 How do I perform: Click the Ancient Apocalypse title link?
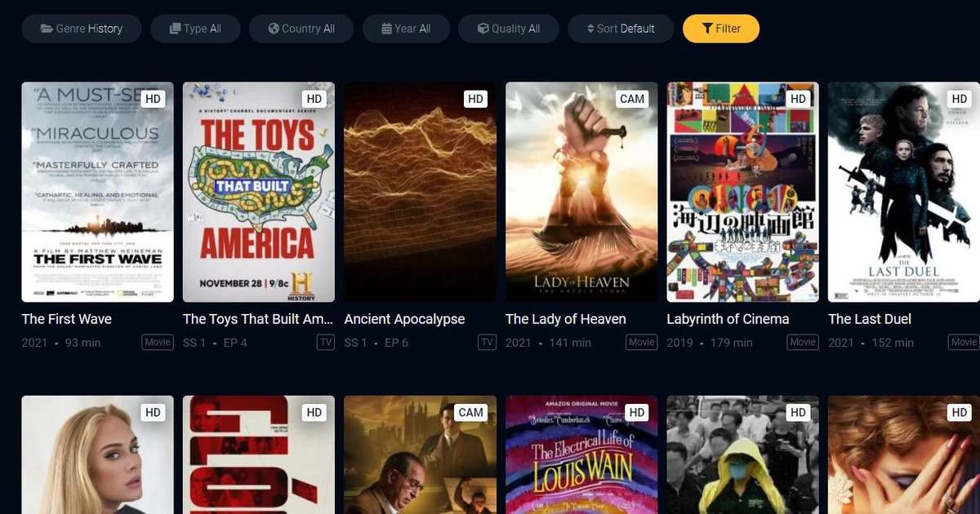(x=404, y=319)
